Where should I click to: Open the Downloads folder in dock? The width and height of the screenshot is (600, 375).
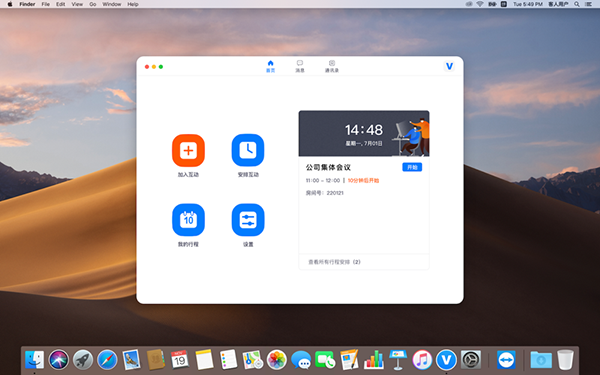pos(541,360)
